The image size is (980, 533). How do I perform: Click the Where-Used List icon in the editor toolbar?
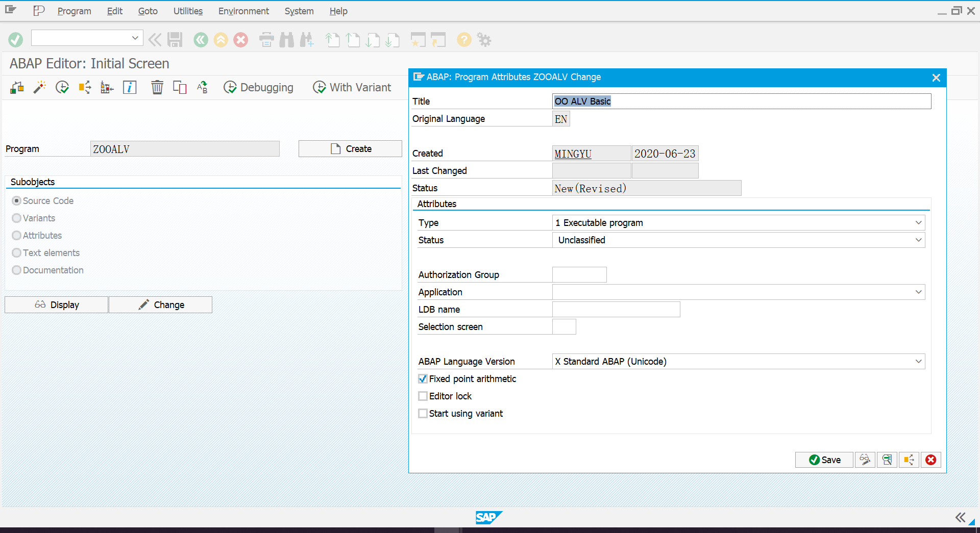[x=85, y=87]
